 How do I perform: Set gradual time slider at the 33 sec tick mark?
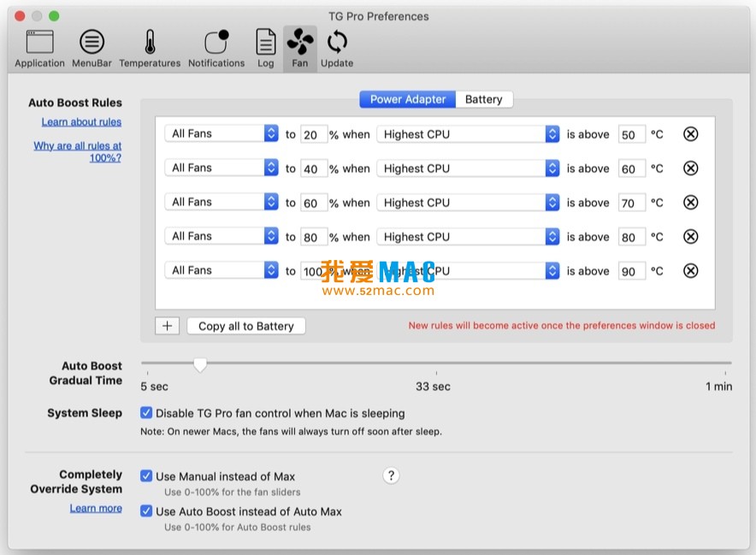(x=436, y=363)
